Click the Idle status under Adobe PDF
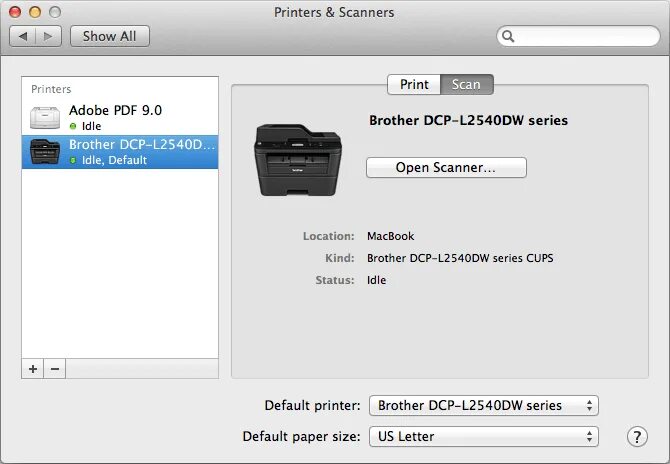This screenshot has height=464, width=670. click(91, 126)
